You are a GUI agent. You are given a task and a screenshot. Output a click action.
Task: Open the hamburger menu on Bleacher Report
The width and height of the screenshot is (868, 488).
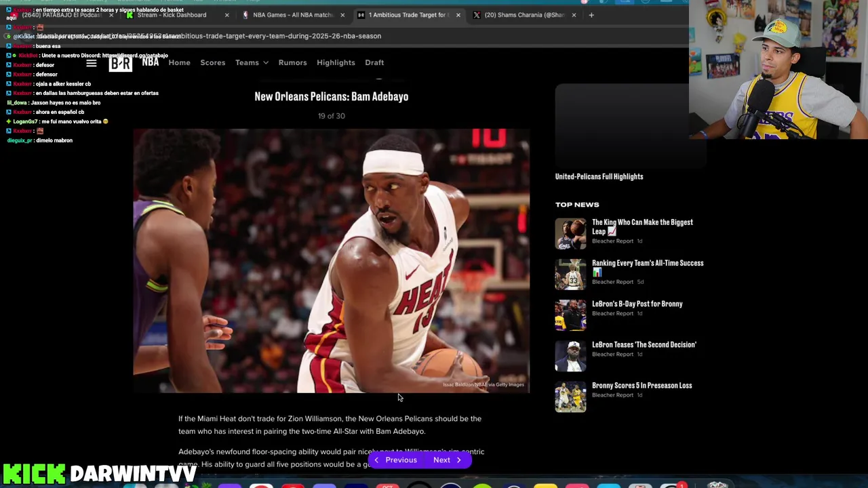point(92,63)
